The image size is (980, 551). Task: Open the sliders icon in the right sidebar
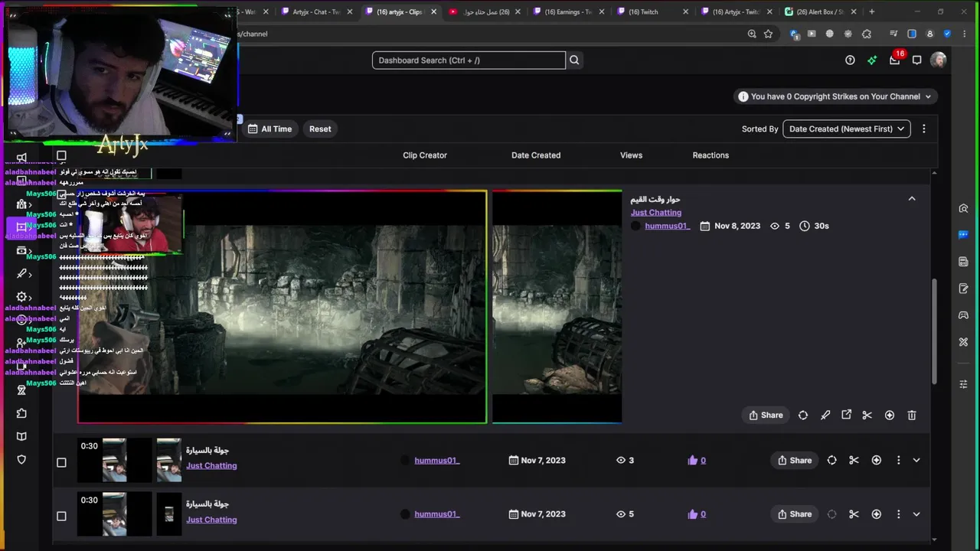pyautogui.click(x=963, y=383)
